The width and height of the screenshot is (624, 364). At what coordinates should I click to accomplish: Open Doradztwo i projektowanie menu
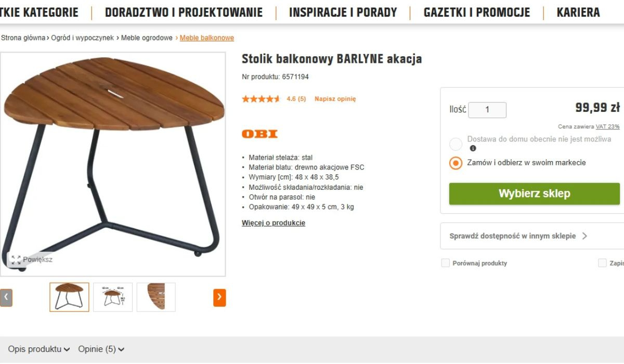(184, 12)
